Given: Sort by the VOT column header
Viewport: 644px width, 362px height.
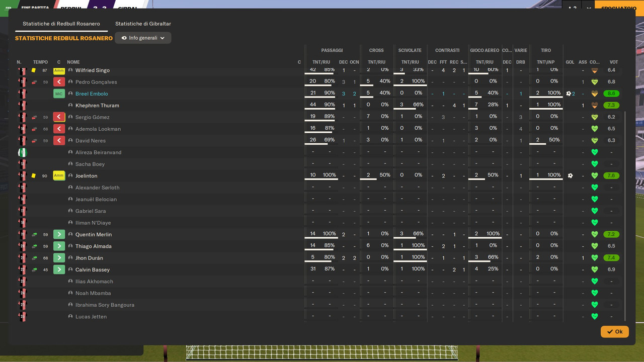Looking at the screenshot, I should tap(613, 62).
